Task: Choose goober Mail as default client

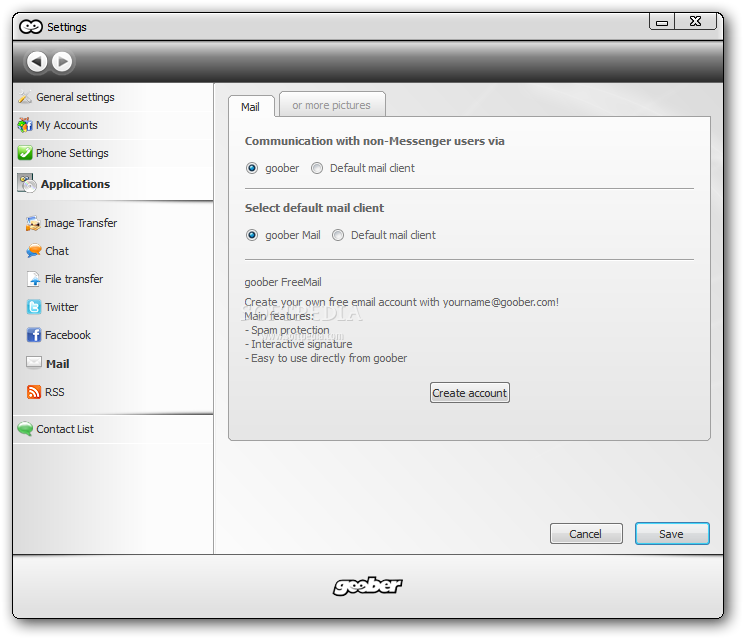Action: [252, 235]
